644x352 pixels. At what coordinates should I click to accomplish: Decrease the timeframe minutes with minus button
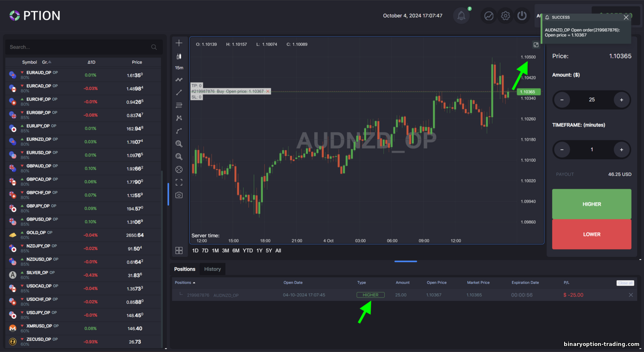[562, 149]
